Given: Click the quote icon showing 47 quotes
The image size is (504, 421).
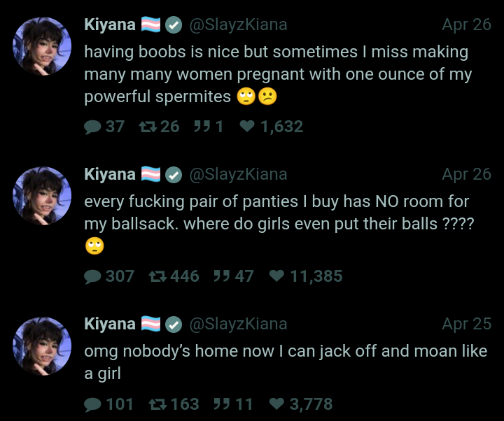Looking at the screenshot, I should point(221,276).
